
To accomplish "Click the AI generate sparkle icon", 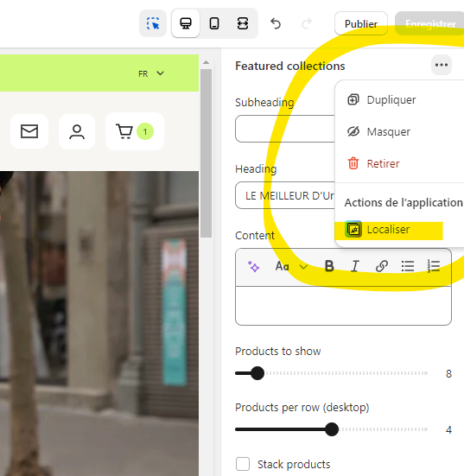I will pyautogui.click(x=253, y=267).
